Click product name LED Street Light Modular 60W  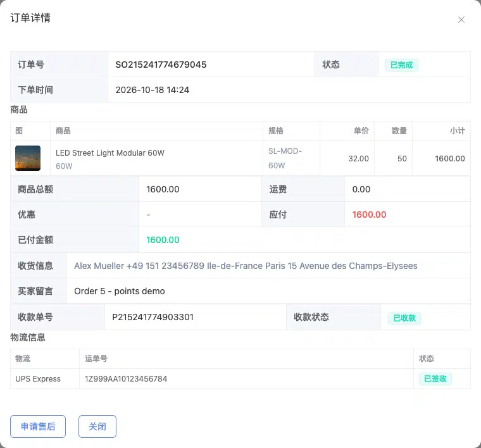(x=110, y=152)
